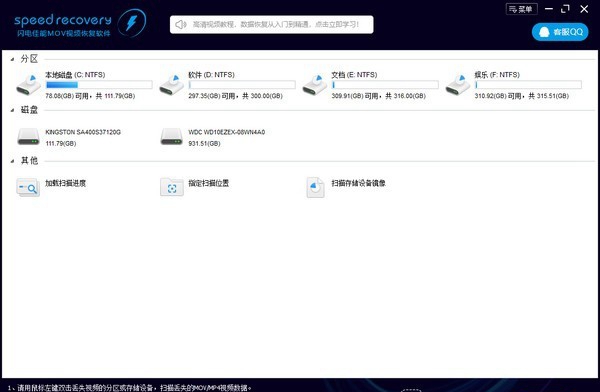600x392 pixels.
Task: Open the 扫描存储设备镜像 image file icon
Action: point(315,187)
